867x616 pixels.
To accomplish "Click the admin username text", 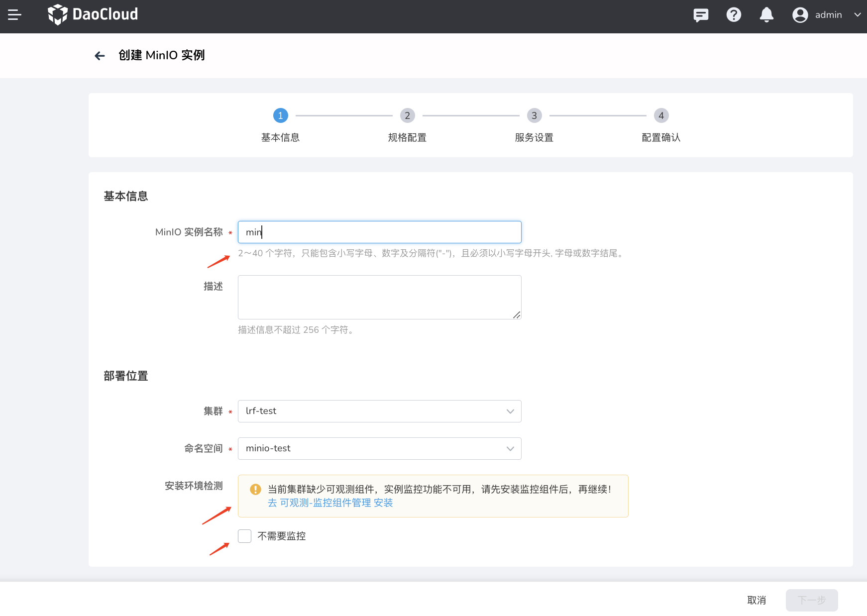I will (x=829, y=15).
